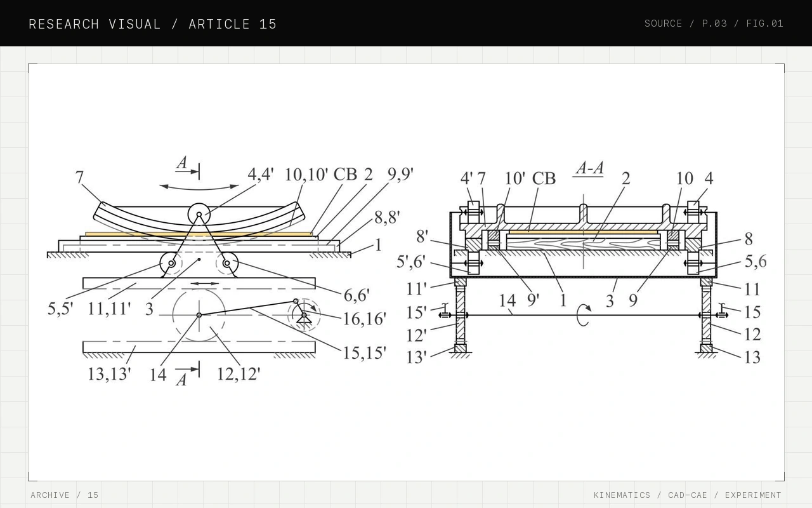The image size is (812, 508).
Task: Select the "6,6'" callout label
Action: tap(357, 295)
